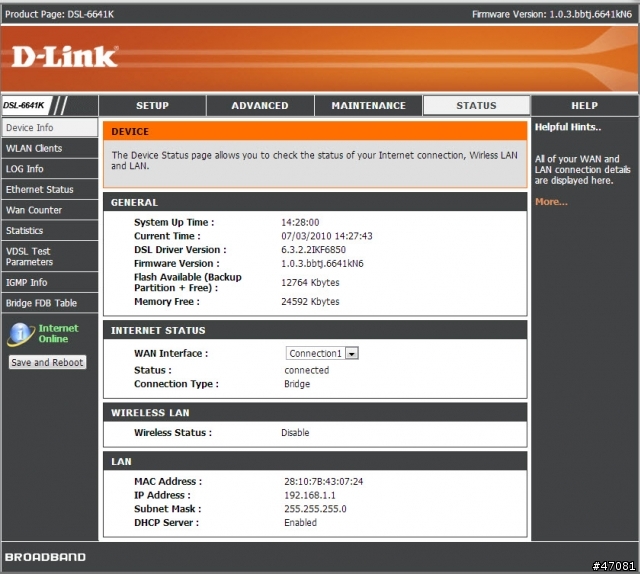
Task: Click the Product Page: DSL-6641K text
Action: click(x=60, y=14)
